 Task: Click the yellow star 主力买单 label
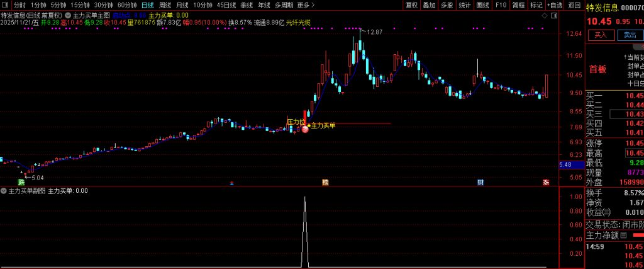pyautogui.click(x=321, y=125)
